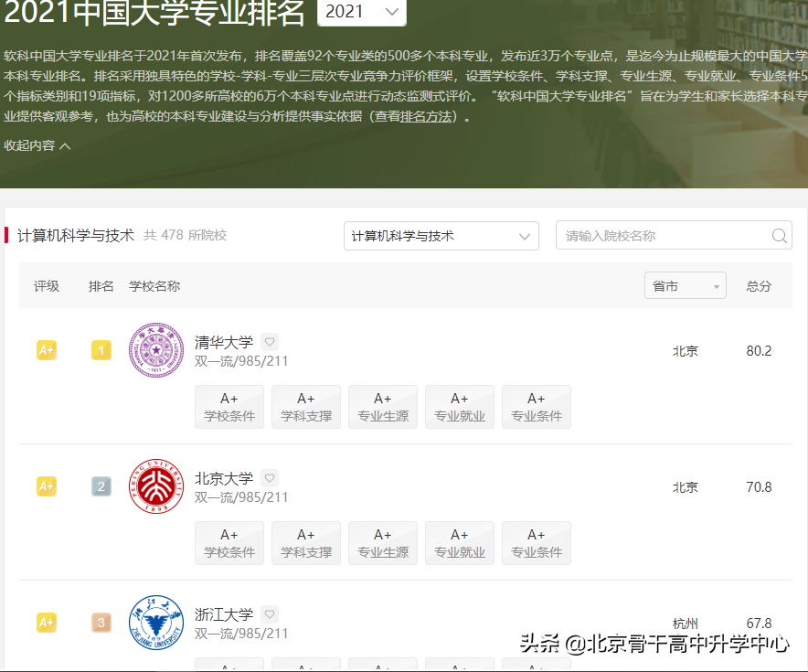The width and height of the screenshot is (808, 672).
Task: Click the A+ rating badge for 北京大学
Action: 47,486
